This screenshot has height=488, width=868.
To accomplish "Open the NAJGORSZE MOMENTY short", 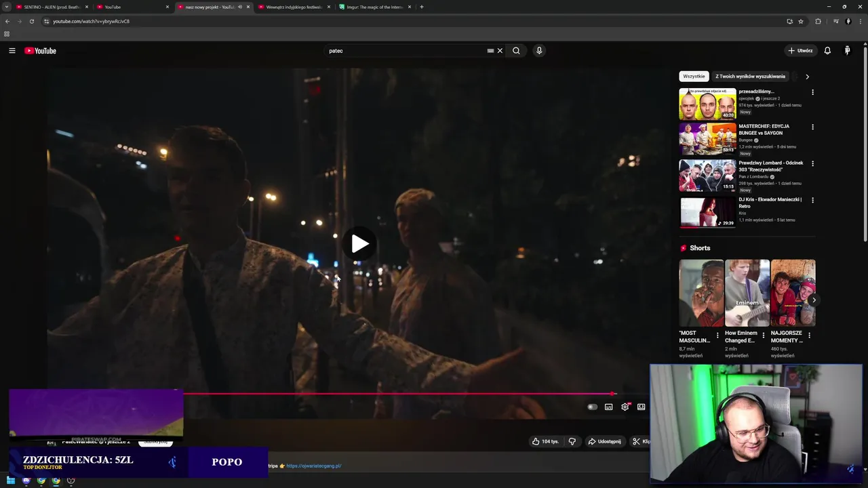I will [793, 293].
